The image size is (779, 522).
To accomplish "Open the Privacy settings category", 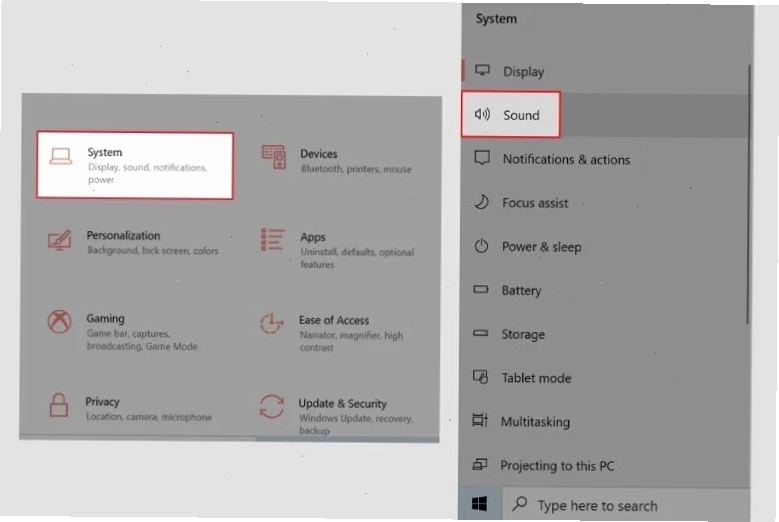I will 130,408.
